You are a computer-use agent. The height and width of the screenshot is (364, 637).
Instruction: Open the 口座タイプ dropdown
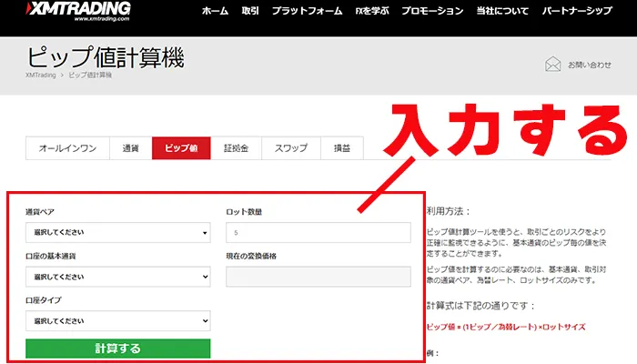point(117,321)
